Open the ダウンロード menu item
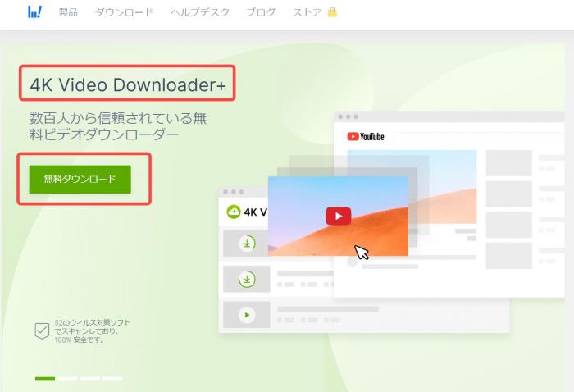The image size is (574, 392). click(x=124, y=12)
